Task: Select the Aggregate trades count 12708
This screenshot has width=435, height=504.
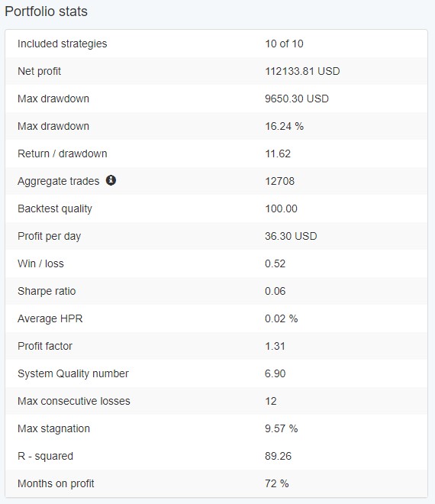Action: [x=279, y=181]
